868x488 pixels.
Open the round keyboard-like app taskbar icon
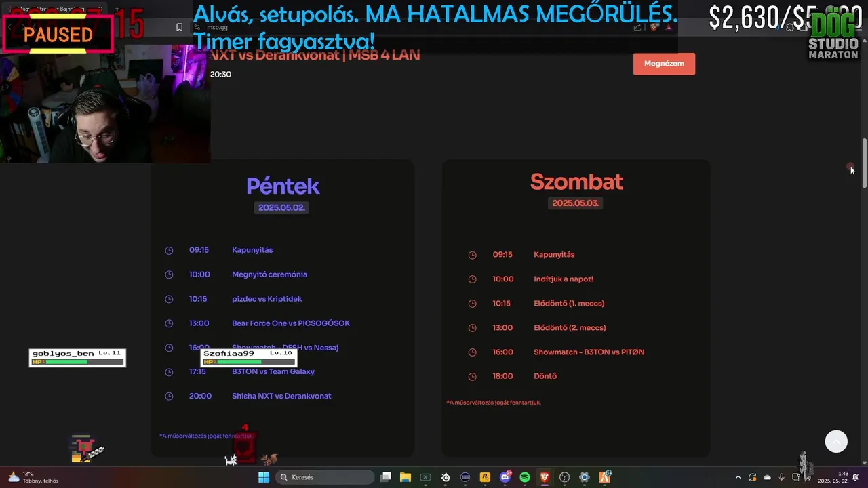coord(465,477)
